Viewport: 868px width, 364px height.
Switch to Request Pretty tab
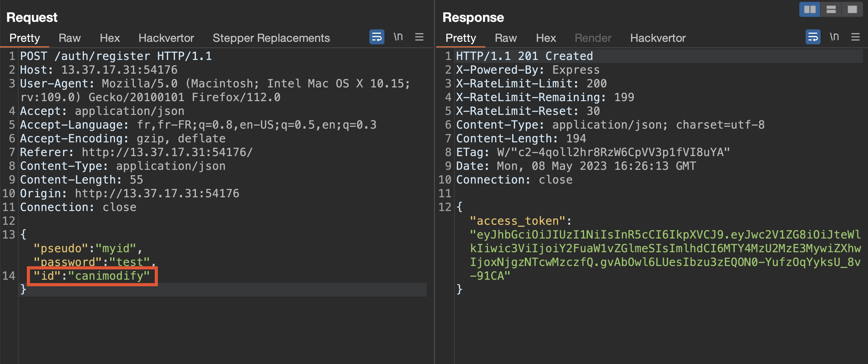25,38
